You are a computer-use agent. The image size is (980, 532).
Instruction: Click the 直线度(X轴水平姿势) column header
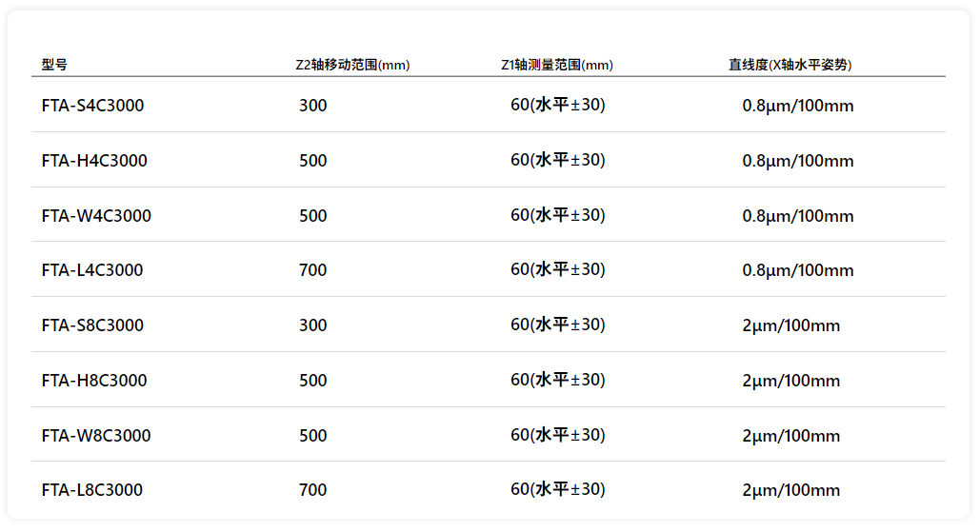point(790,65)
